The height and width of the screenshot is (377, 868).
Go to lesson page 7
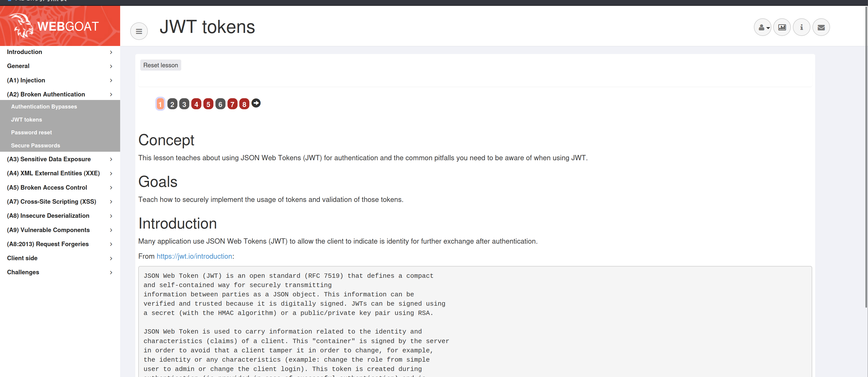click(x=233, y=104)
